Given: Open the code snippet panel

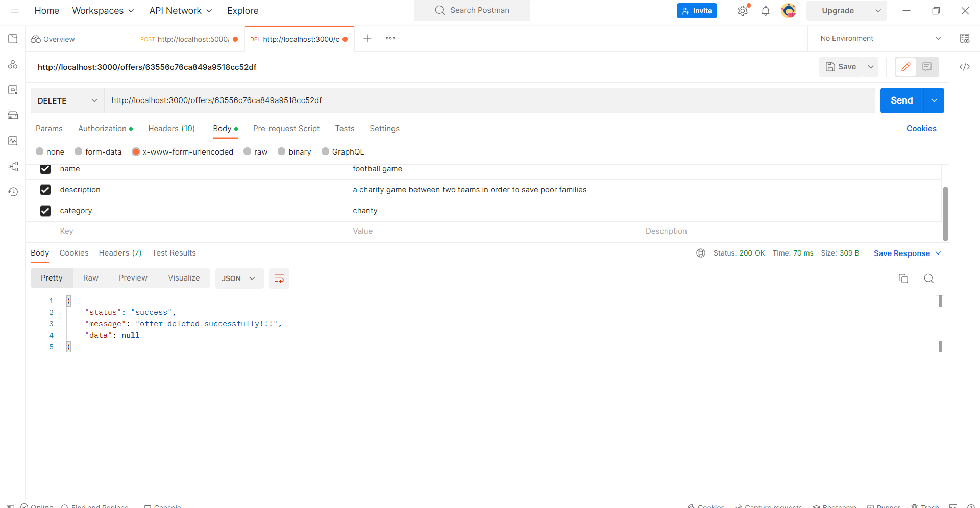Looking at the screenshot, I should [x=965, y=67].
